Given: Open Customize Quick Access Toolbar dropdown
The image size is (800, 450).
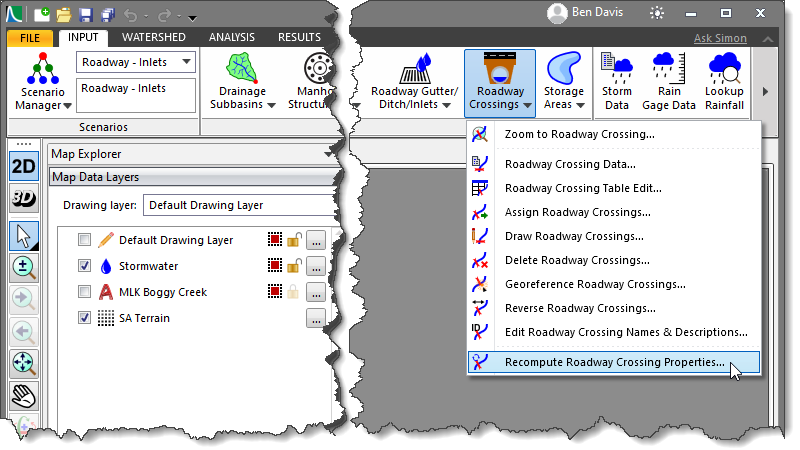Looking at the screenshot, I should point(192,18).
